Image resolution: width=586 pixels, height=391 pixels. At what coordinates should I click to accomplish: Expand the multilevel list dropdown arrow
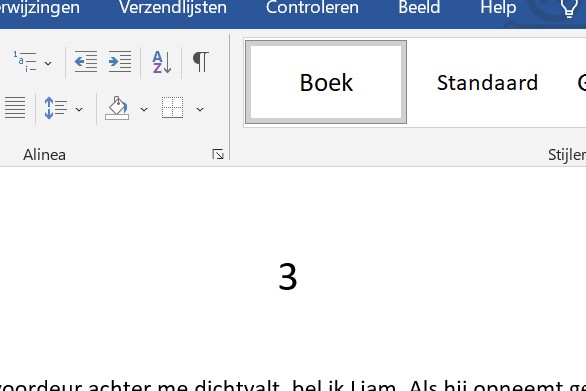(x=48, y=63)
